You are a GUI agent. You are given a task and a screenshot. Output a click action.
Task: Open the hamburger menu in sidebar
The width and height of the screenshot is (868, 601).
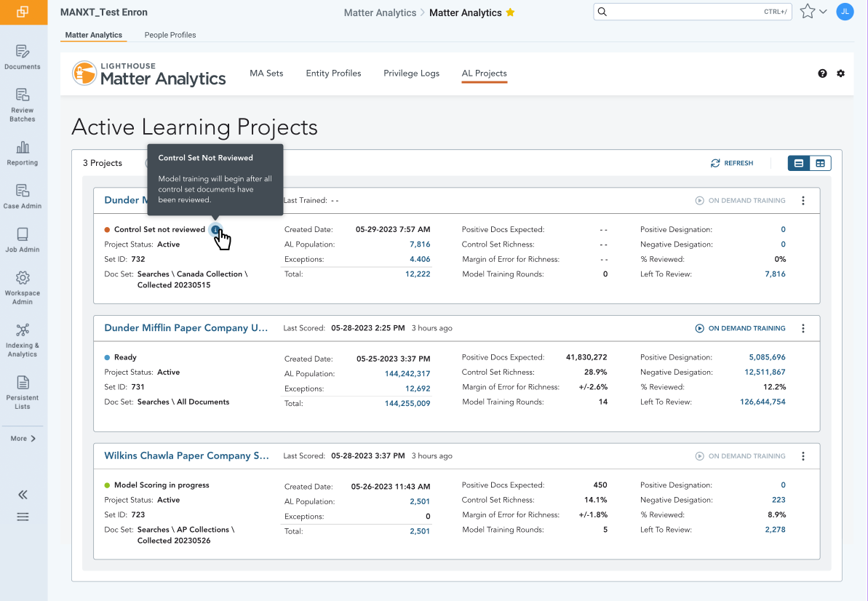[x=23, y=517]
